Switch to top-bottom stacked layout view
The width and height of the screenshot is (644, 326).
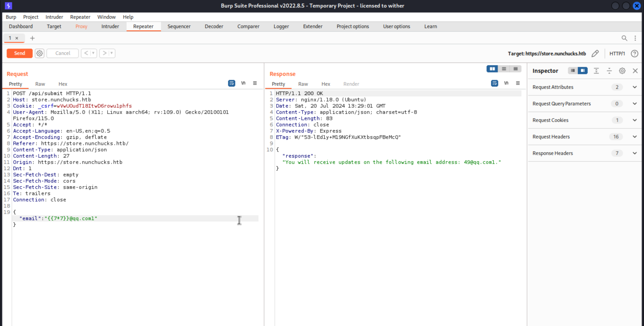pos(504,69)
